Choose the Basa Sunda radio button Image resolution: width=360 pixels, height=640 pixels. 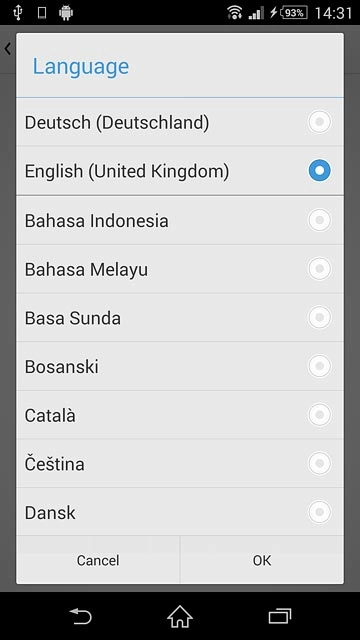320,318
